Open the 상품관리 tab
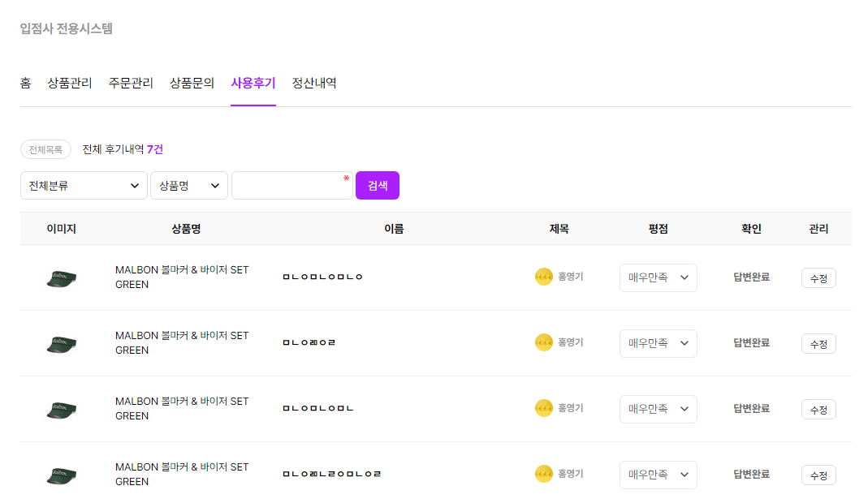This screenshot has width=868, height=503. click(x=70, y=83)
